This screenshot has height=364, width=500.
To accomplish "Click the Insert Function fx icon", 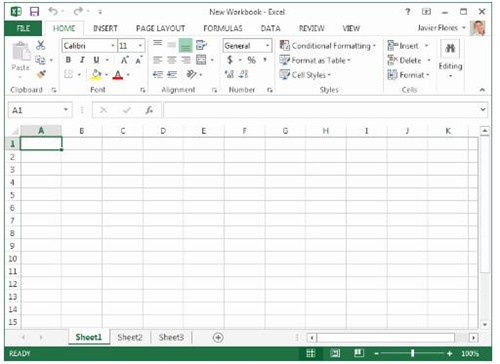I will (x=149, y=110).
